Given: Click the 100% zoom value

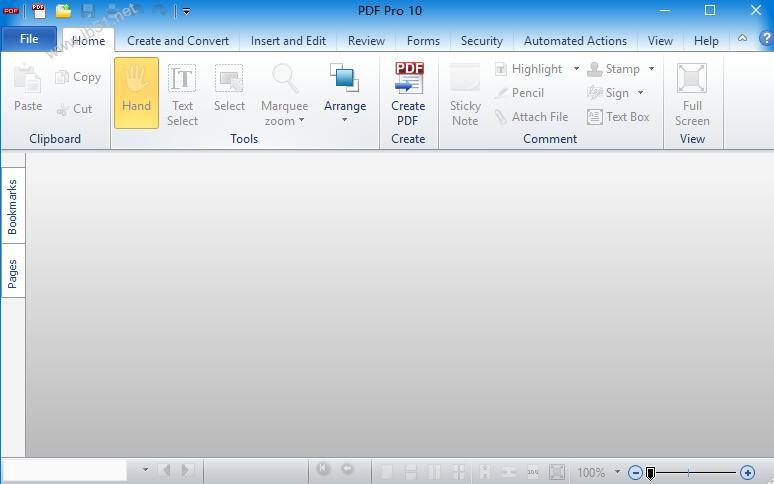Looking at the screenshot, I should 591,473.
